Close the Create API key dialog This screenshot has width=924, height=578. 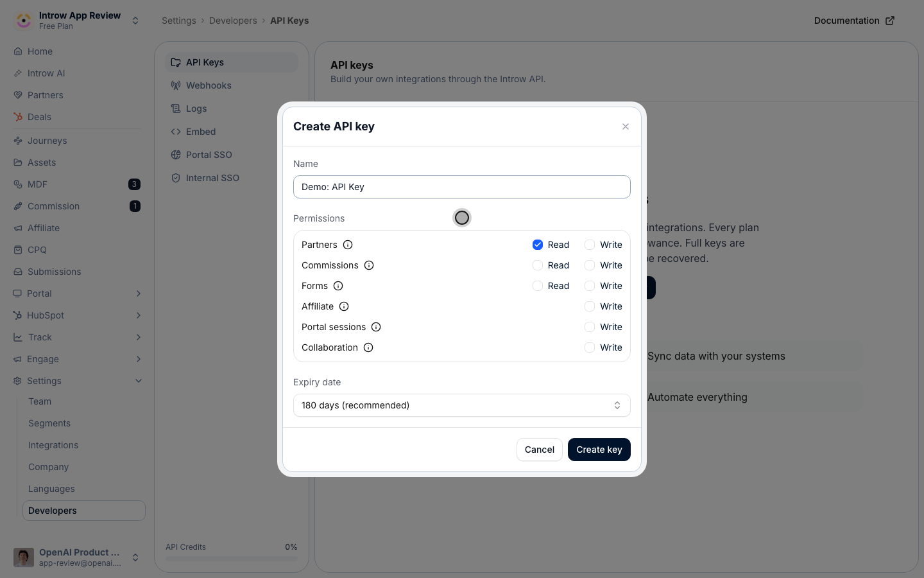click(626, 127)
